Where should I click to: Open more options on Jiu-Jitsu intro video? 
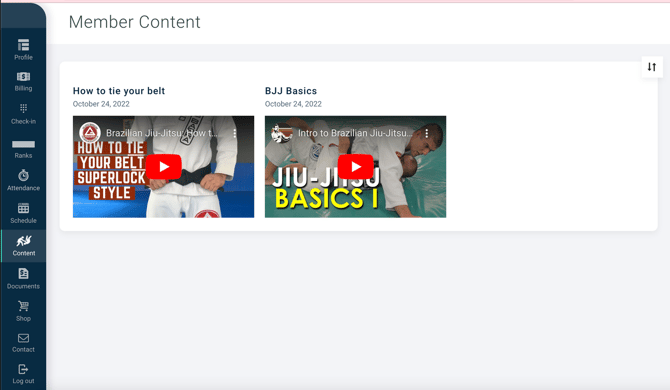pos(426,133)
